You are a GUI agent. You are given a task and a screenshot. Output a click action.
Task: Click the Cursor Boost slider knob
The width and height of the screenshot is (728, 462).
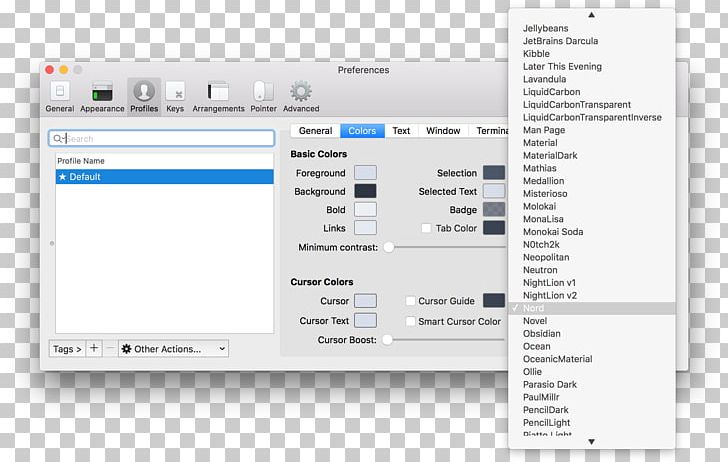pyautogui.click(x=387, y=340)
